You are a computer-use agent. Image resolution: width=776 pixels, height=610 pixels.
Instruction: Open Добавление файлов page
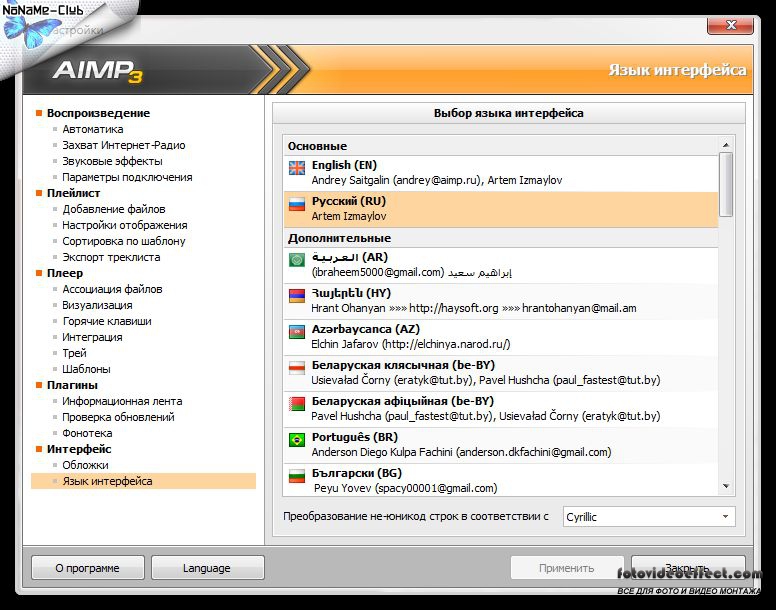point(114,209)
